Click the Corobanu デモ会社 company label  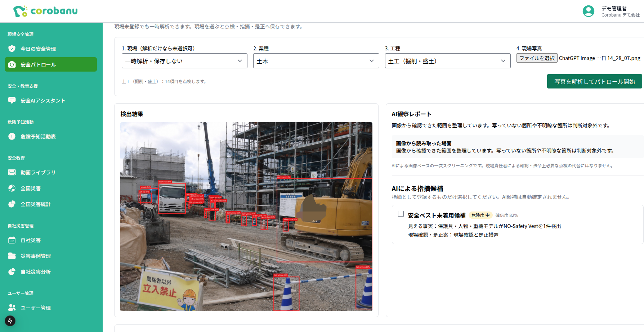pos(621,15)
